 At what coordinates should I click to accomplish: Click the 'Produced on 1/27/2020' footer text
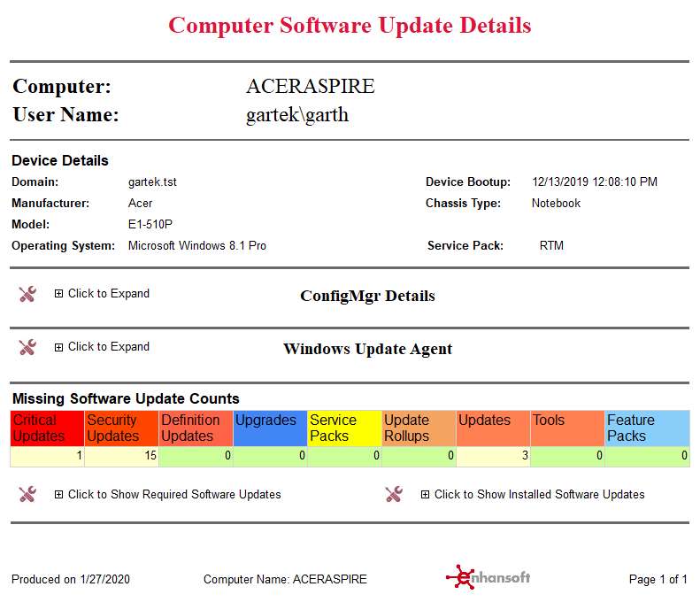pos(71,579)
